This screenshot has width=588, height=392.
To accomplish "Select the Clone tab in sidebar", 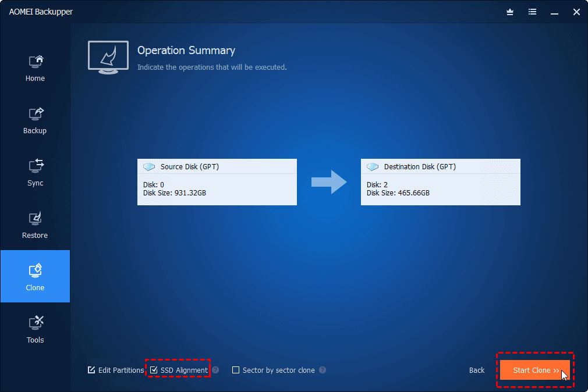I will coord(35,277).
